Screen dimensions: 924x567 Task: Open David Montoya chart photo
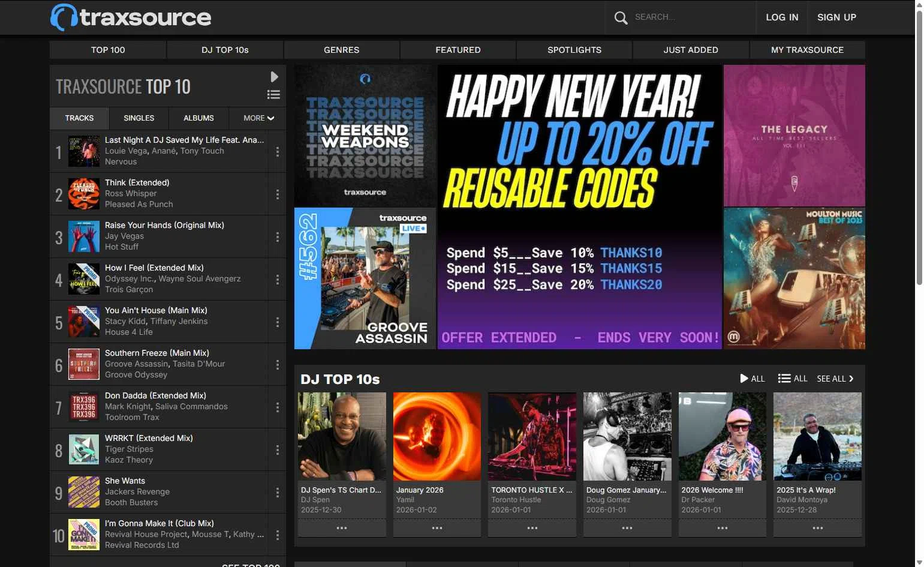pyautogui.click(x=818, y=437)
